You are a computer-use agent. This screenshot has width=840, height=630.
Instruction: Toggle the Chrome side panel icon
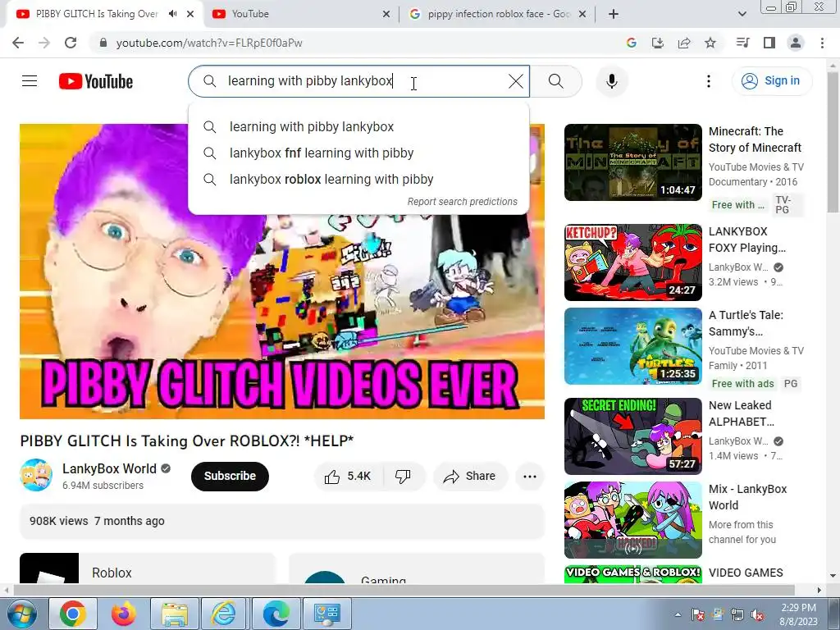[x=769, y=43]
